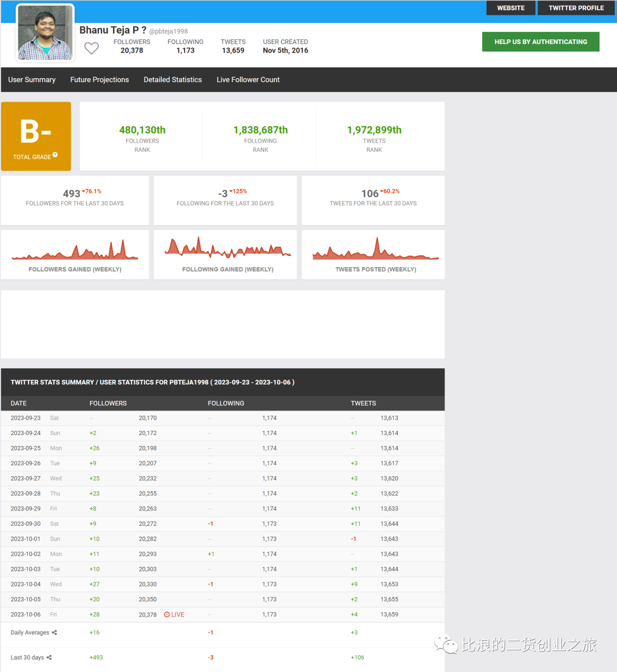Screen dimensions: 617x672
Task: Click the "76.1%" followers change percentage
Action: point(92,191)
